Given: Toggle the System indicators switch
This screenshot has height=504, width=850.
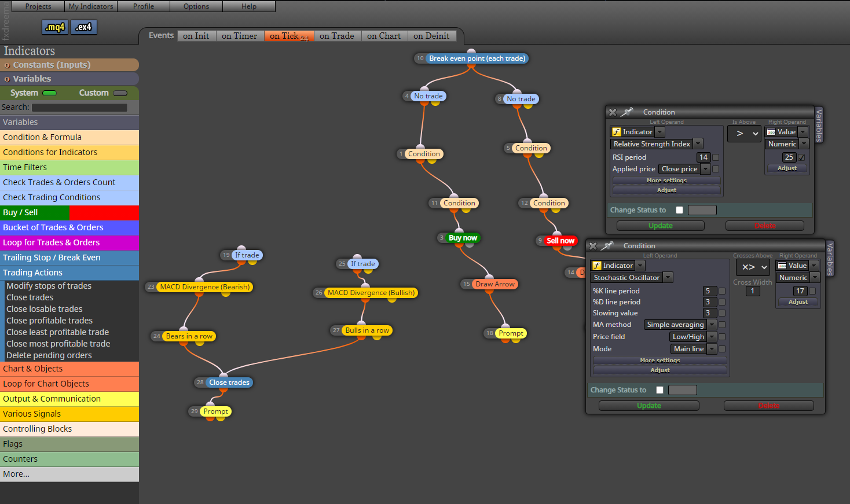Looking at the screenshot, I should [x=50, y=93].
